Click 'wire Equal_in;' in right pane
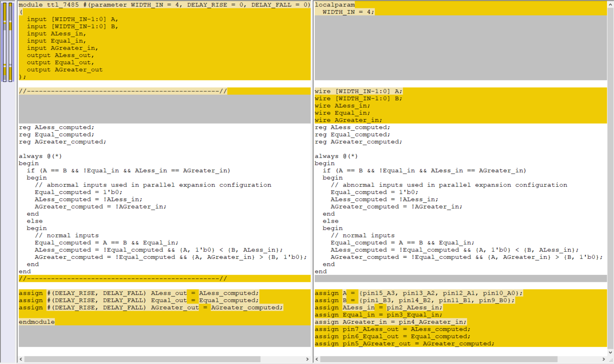This screenshot has width=614, height=364. [x=342, y=113]
